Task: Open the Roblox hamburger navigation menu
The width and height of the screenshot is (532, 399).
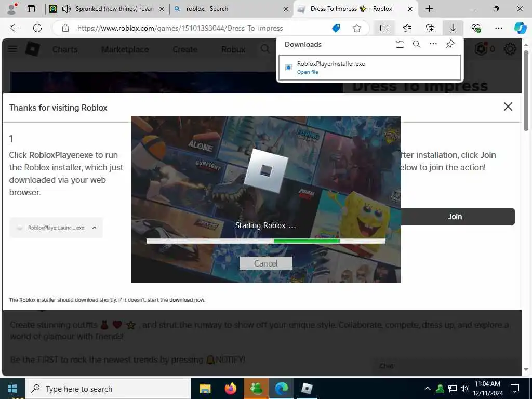Action: (x=12, y=49)
